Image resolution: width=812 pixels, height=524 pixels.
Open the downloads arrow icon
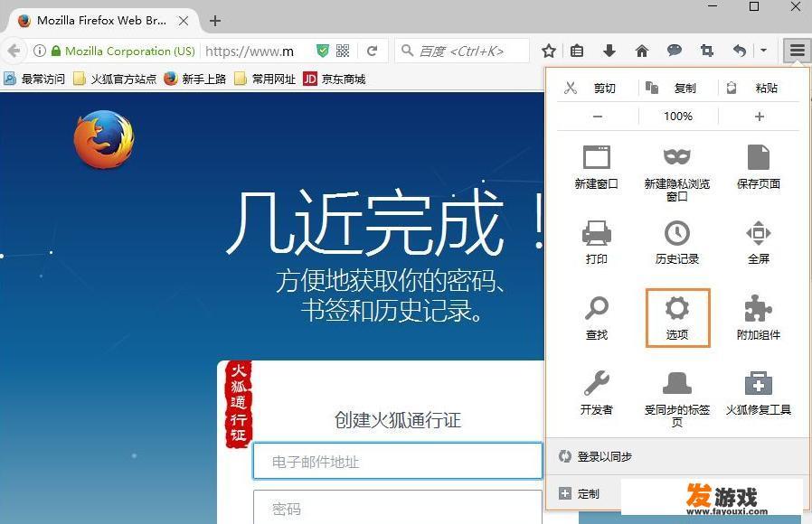609,51
